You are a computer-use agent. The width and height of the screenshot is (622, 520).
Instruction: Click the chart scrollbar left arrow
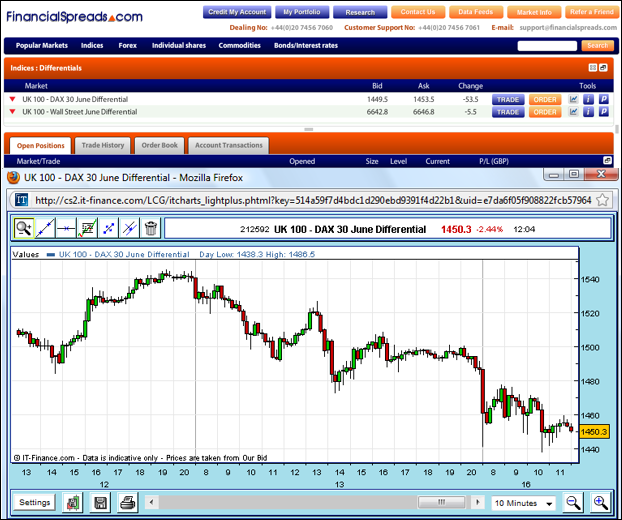click(x=152, y=503)
